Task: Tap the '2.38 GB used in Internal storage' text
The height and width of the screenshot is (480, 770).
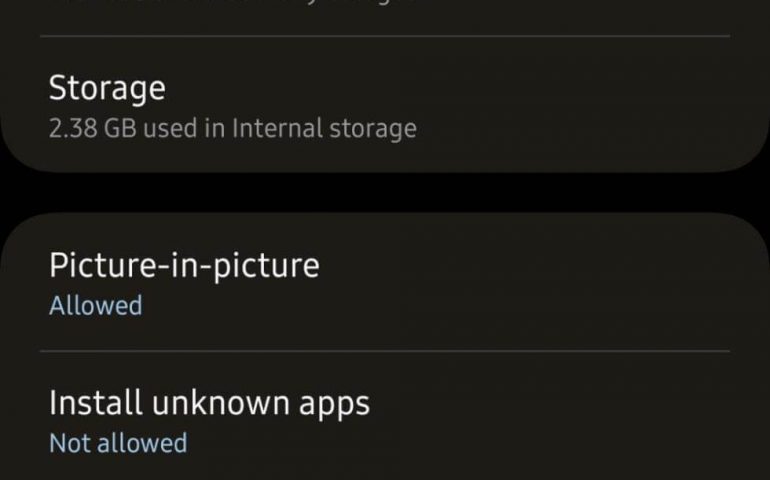Action: 232,128
